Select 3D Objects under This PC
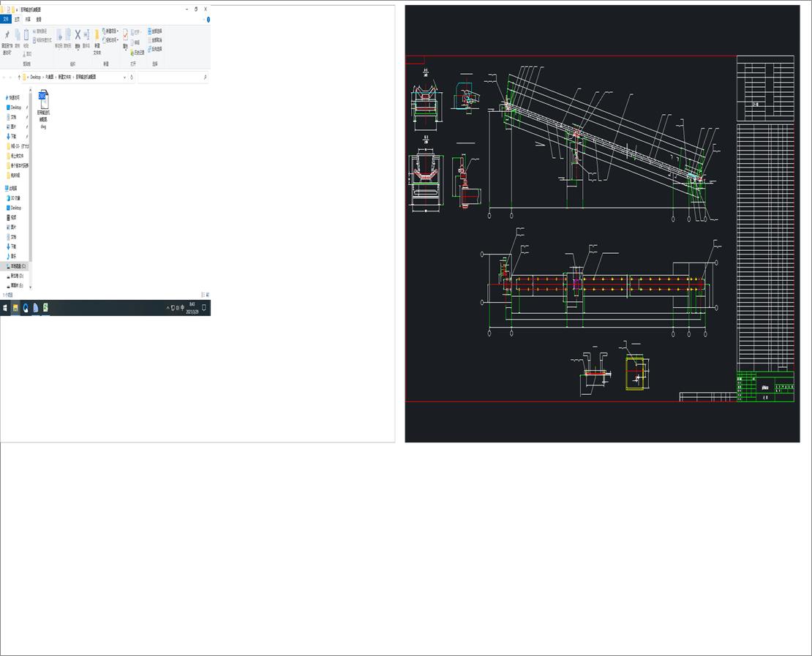This screenshot has width=812, height=656. click(14, 198)
